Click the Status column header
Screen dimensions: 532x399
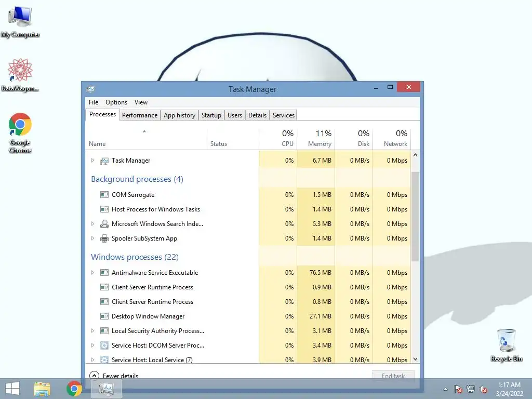[x=233, y=139]
